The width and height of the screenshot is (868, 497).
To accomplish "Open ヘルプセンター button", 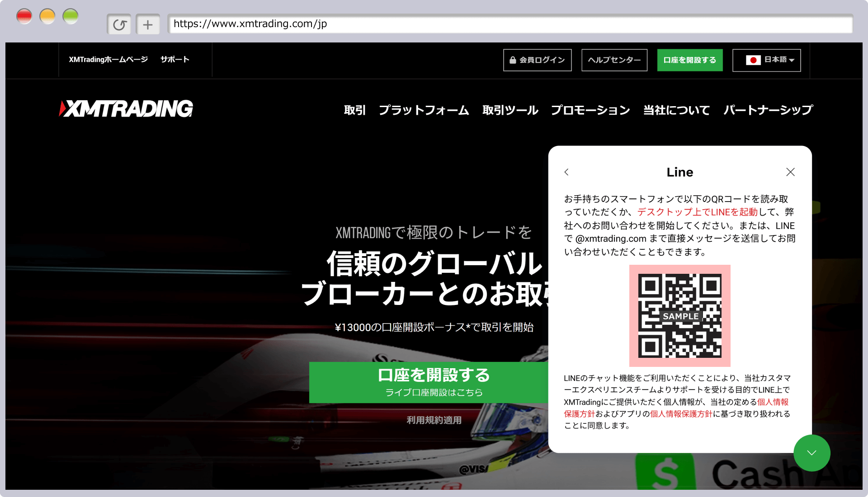I will 614,60.
